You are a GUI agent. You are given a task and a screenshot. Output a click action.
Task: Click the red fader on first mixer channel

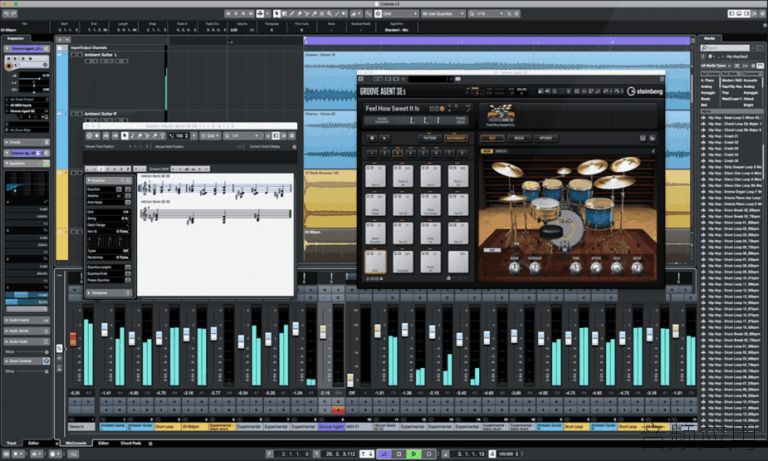pos(73,339)
